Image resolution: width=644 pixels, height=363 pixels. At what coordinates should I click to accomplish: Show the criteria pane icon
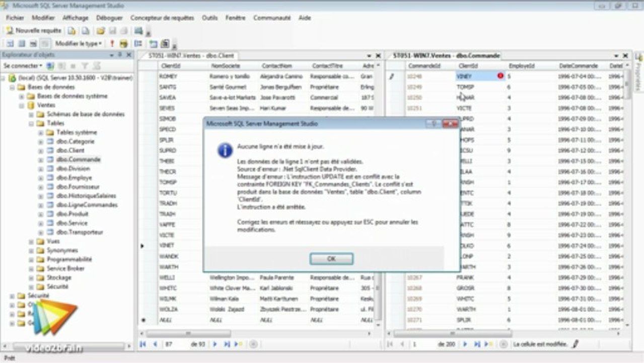(x=21, y=44)
